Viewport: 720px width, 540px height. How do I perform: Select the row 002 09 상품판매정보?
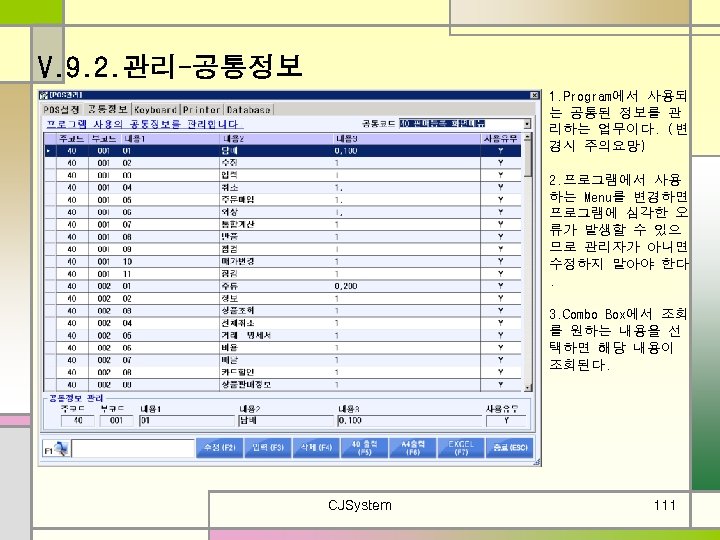tap(283, 385)
